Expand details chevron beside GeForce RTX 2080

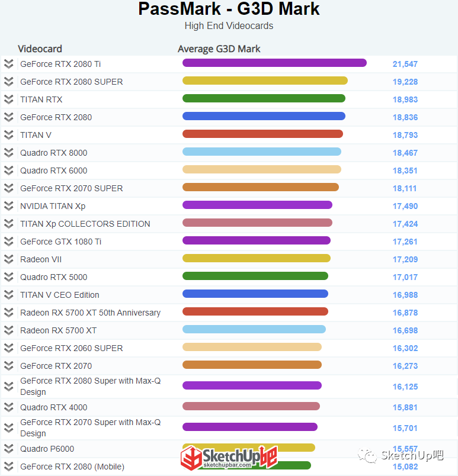tap(9, 117)
